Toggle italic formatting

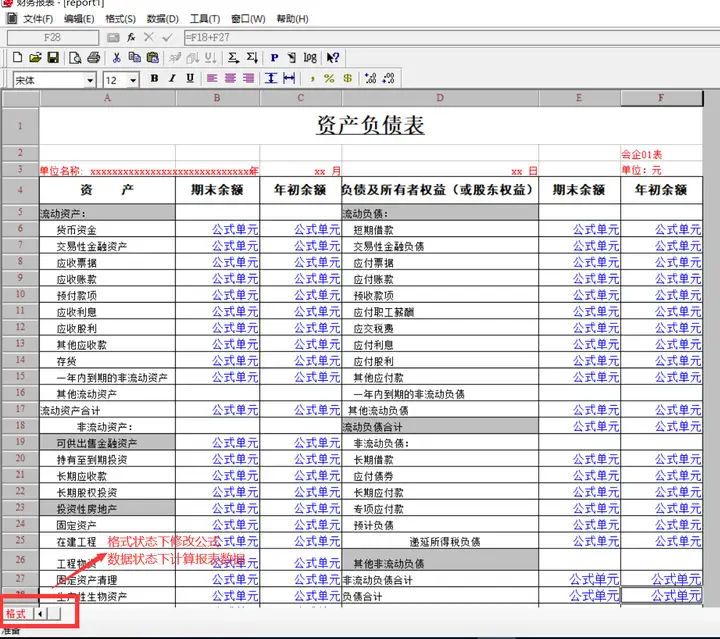(x=172, y=78)
